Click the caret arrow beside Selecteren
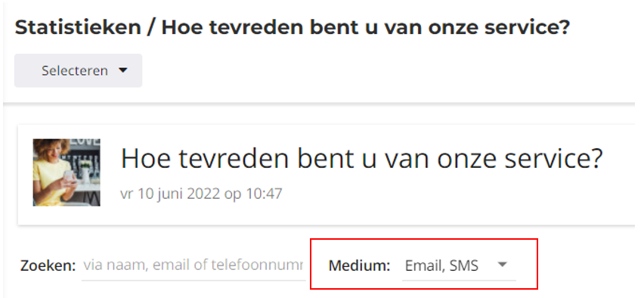This screenshot has height=298, width=644. pyautogui.click(x=122, y=70)
